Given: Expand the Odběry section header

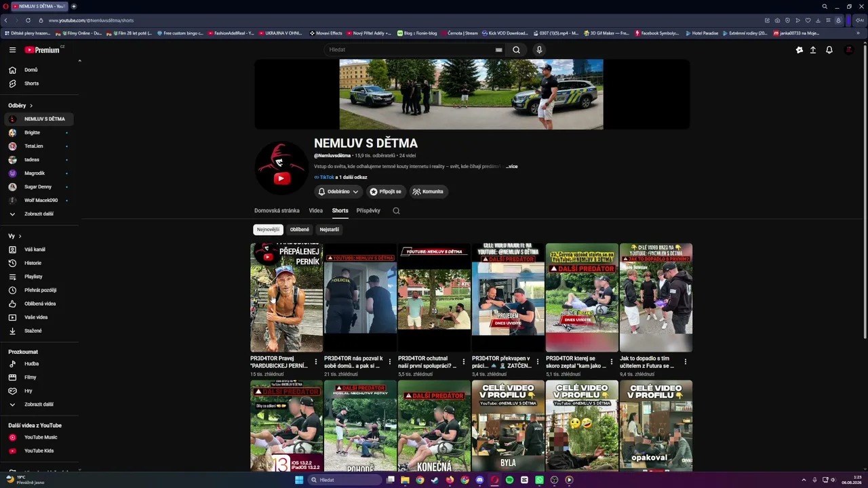Looking at the screenshot, I should pos(20,106).
